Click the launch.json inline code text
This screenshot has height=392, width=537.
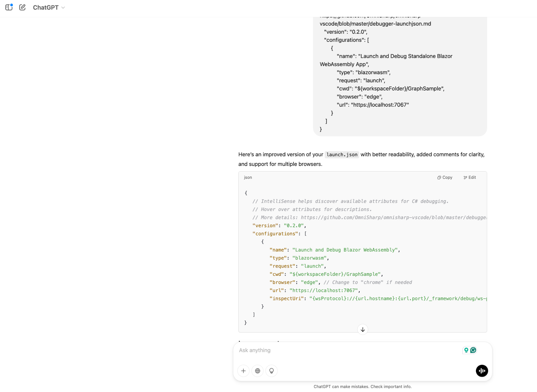point(342,155)
